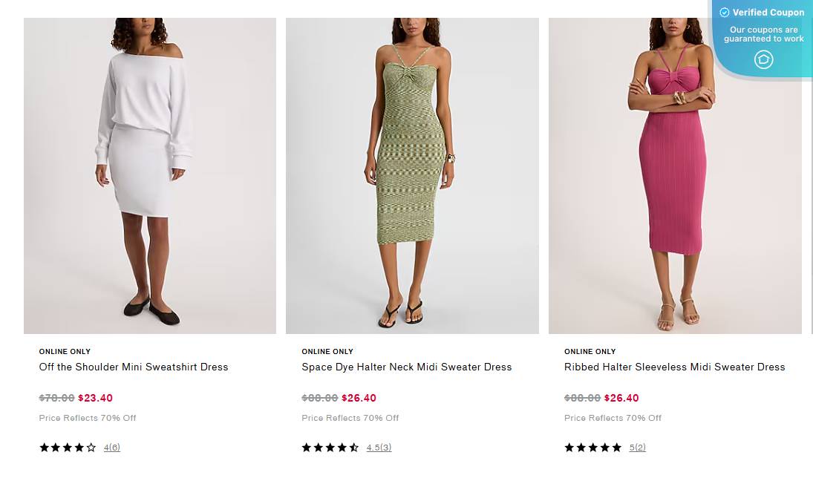Open Ribbed Halter Sleeveless Midi Sweater Dress title

point(674,367)
